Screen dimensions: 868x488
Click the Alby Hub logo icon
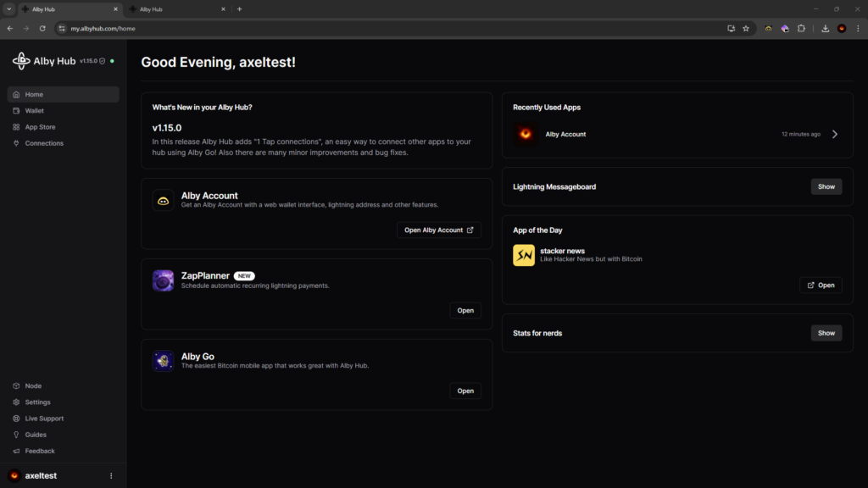pos(21,61)
